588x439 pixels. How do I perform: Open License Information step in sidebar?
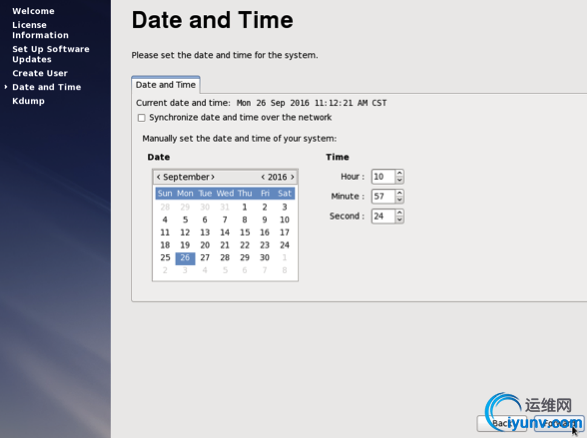pos(40,30)
